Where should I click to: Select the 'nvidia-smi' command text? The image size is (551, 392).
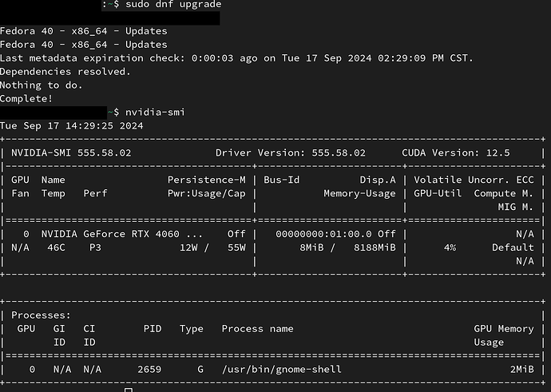[155, 112]
